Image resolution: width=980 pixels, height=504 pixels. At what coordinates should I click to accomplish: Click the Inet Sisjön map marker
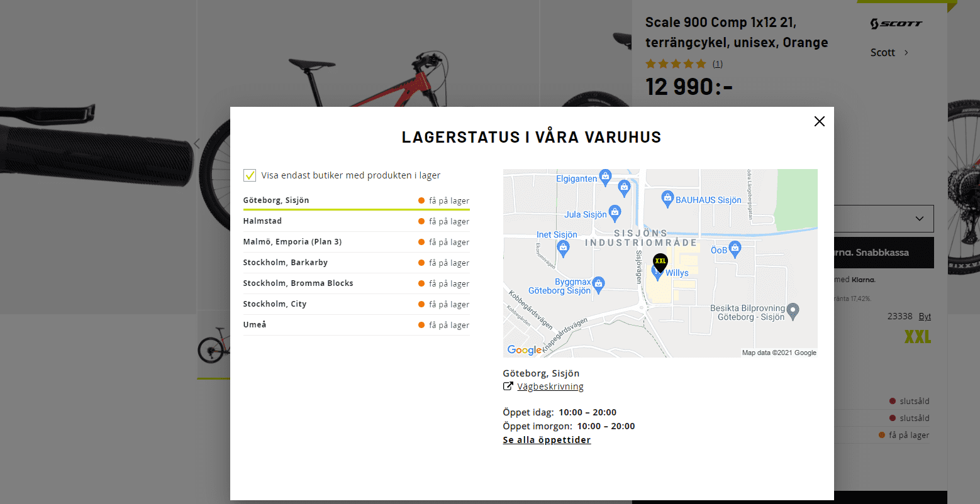click(x=563, y=249)
